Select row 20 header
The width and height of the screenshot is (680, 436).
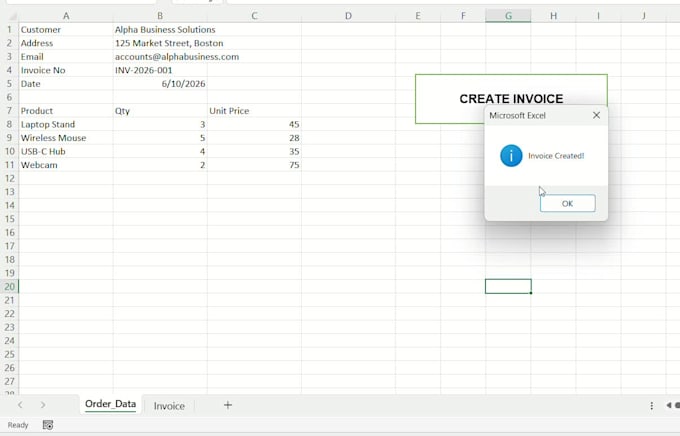tap(9, 286)
